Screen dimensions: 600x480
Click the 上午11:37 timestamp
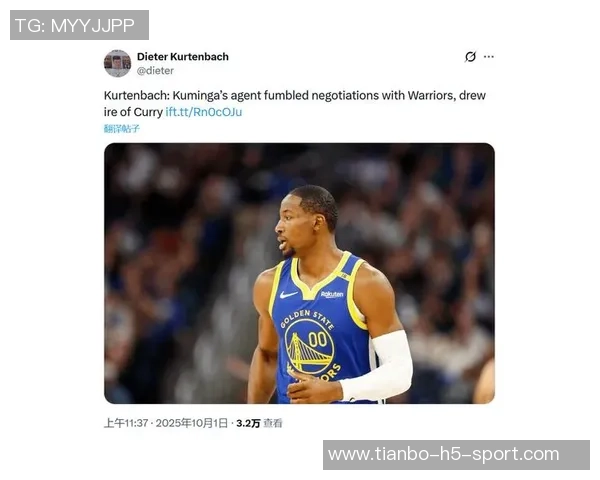(x=126, y=423)
